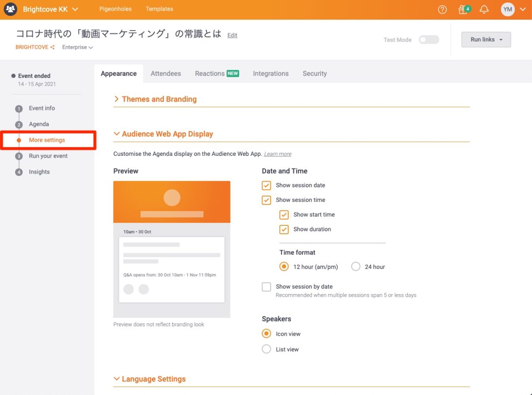Viewport: 532px width, 395px height.
Task: Open the Run links dropdown
Action: coord(486,39)
